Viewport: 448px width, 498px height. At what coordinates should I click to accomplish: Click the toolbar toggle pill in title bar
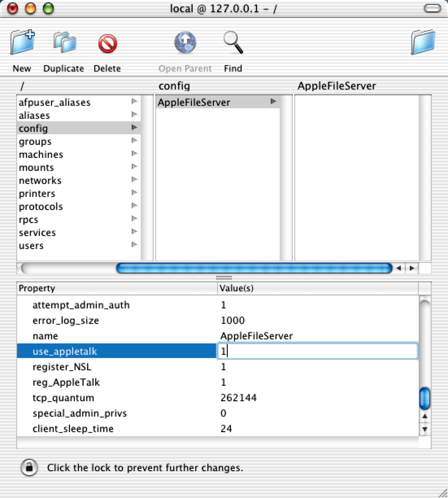click(x=432, y=8)
